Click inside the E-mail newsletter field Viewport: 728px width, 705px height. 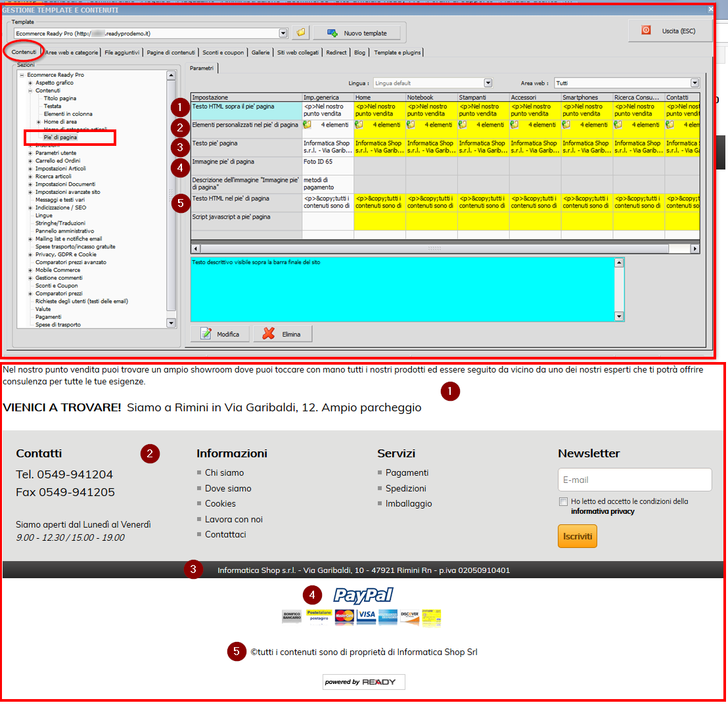coord(633,480)
